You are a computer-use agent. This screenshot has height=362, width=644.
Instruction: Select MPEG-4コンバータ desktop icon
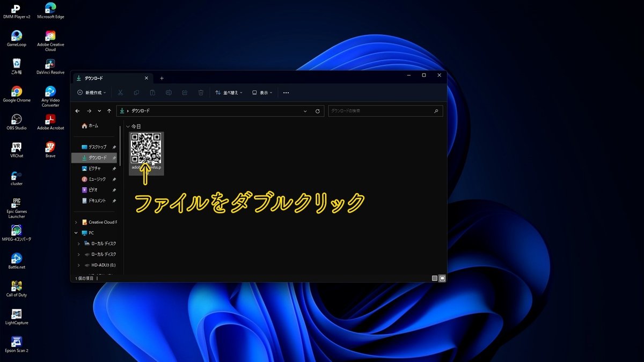[17, 233]
